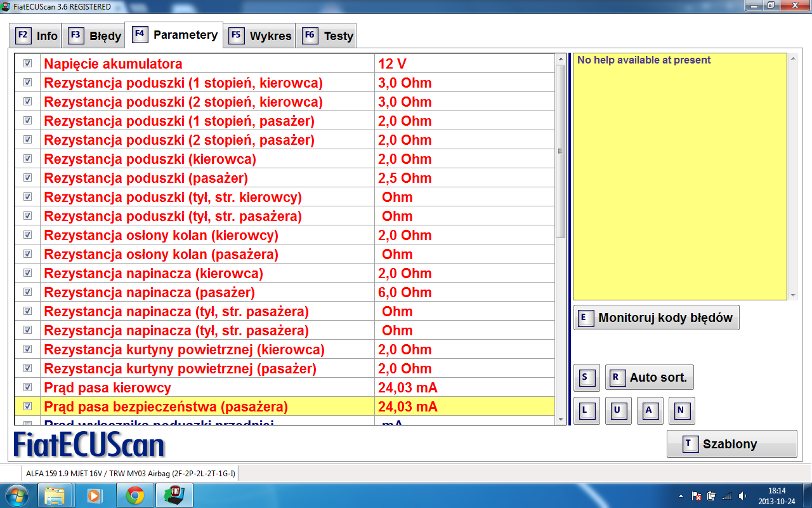Toggle the Prąd pasa kierowcy checkbox
The width and height of the screenshot is (812, 508).
click(x=27, y=387)
